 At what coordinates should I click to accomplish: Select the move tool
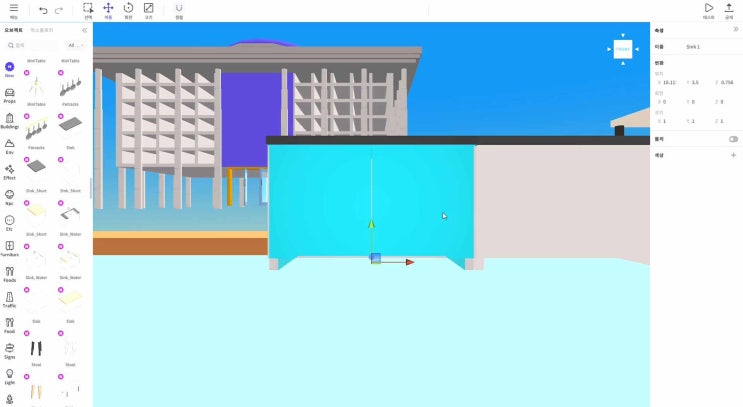point(108,10)
